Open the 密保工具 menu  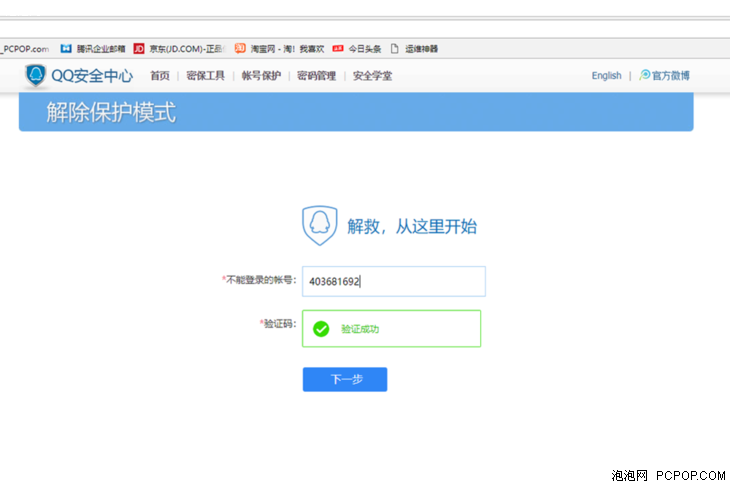(x=205, y=76)
